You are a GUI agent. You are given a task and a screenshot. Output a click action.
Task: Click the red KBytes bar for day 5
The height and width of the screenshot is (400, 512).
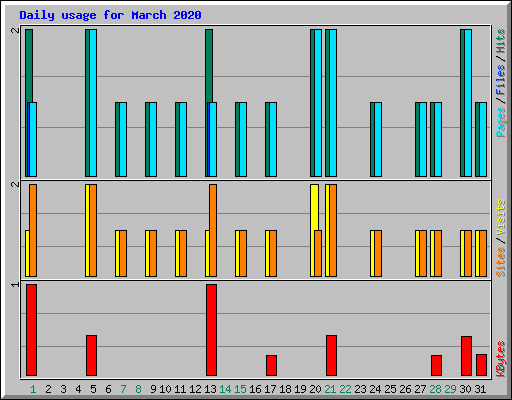pyautogui.click(x=91, y=355)
